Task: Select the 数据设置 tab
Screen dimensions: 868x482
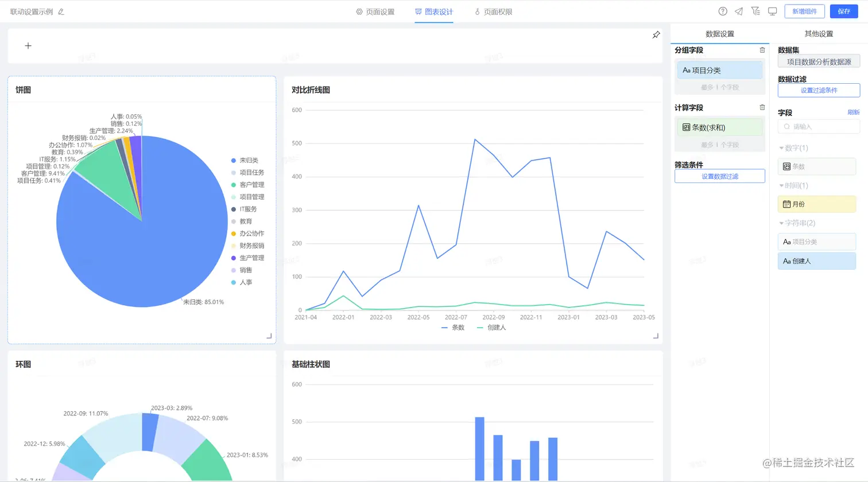Action: coord(720,34)
